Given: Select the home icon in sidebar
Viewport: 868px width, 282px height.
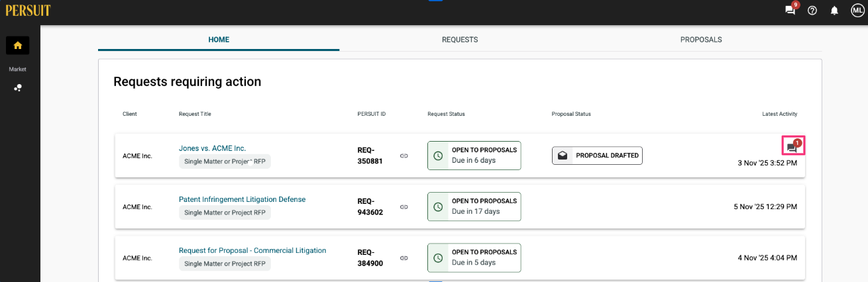Looking at the screenshot, I should coord(17,45).
